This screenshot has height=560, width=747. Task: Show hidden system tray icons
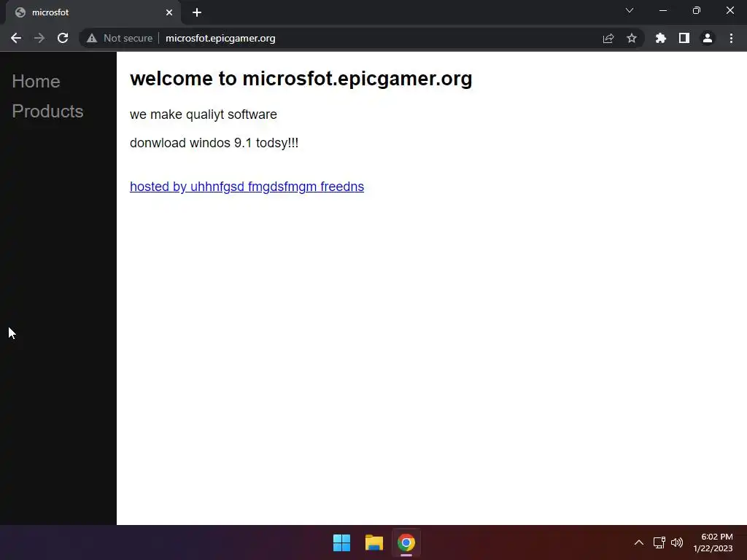coord(639,542)
